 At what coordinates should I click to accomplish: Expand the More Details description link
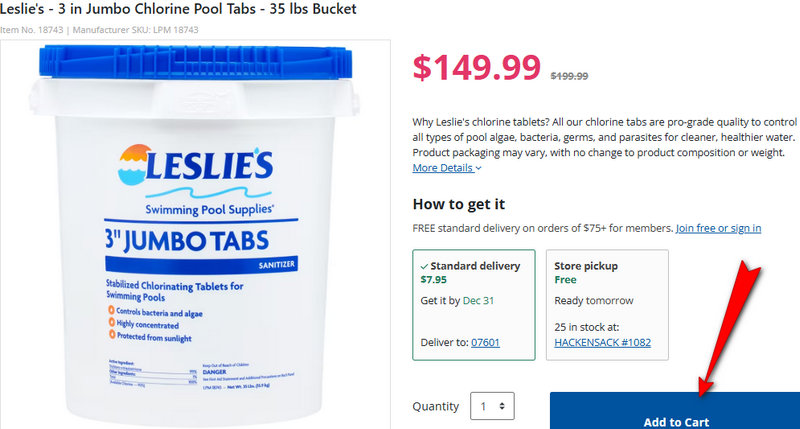click(x=442, y=168)
